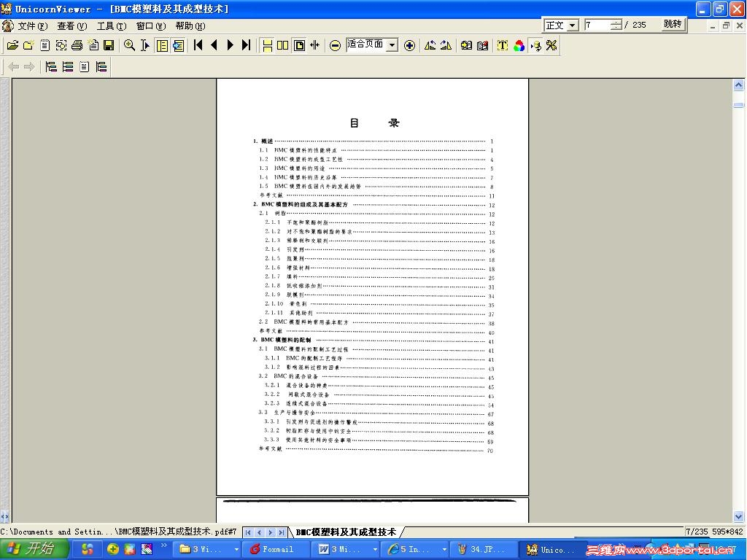
Task: Navigate forward with the right arrow
Action: (x=29, y=66)
